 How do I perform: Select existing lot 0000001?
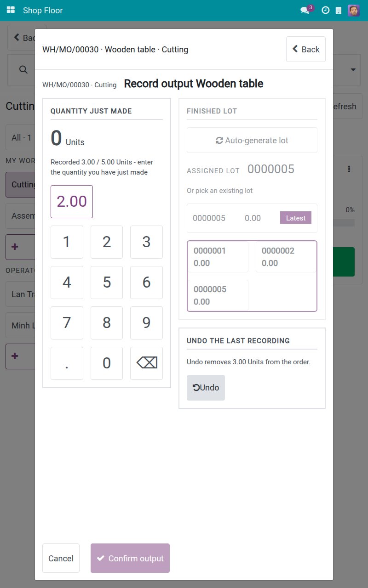pos(218,257)
